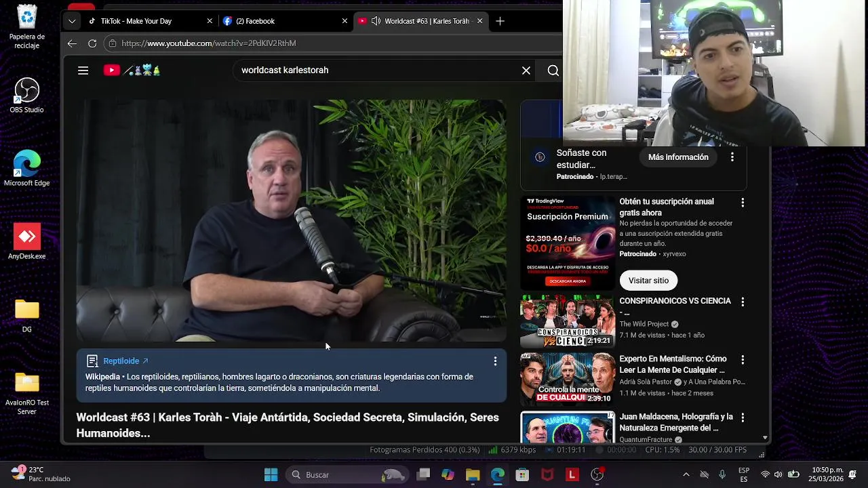Open CONSPIRANOICOS VS CIENCIA video thumbnail

pyautogui.click(x=568, y=321)
